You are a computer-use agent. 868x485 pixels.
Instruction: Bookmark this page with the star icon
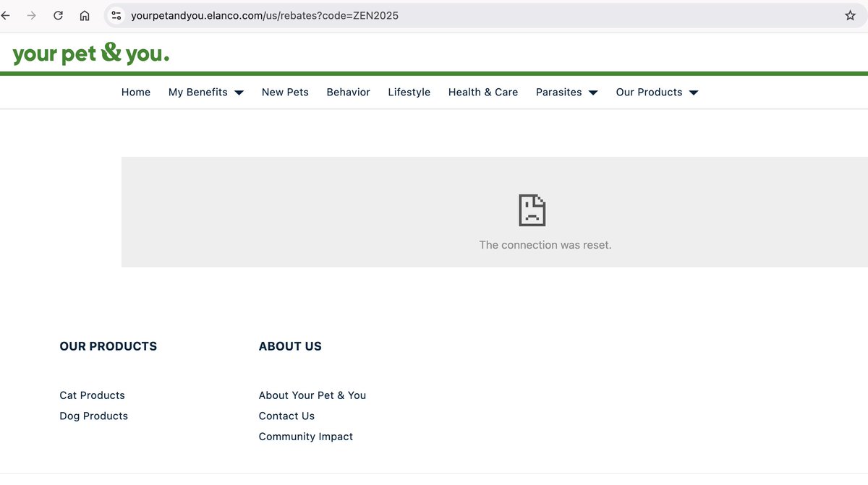click(x=850, y=15)
